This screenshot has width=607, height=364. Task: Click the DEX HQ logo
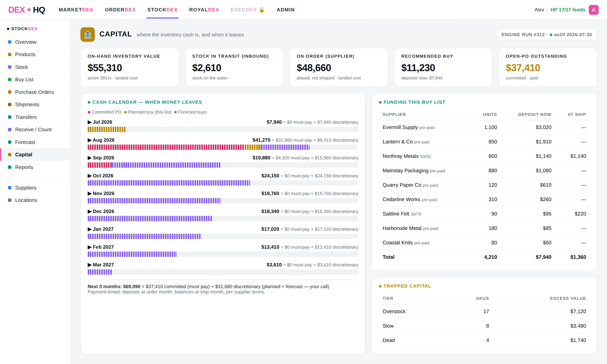(x=27, y=10)
